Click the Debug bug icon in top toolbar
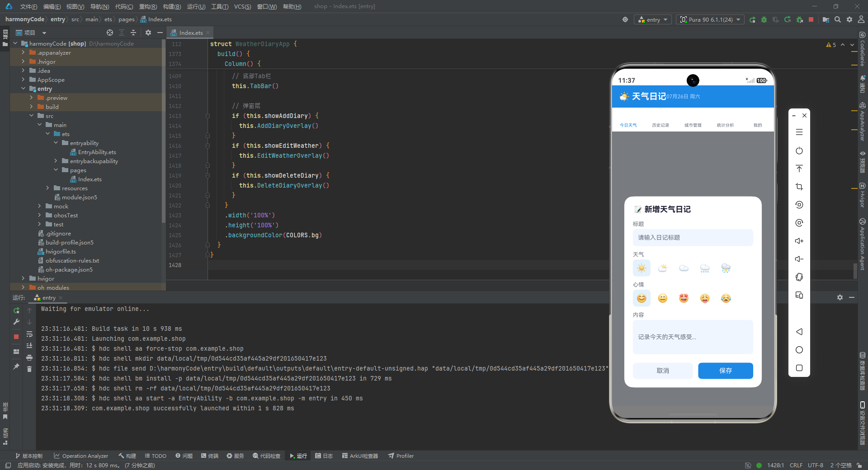The width and height of the screenshot is (868, 470). tap(764, 19)
